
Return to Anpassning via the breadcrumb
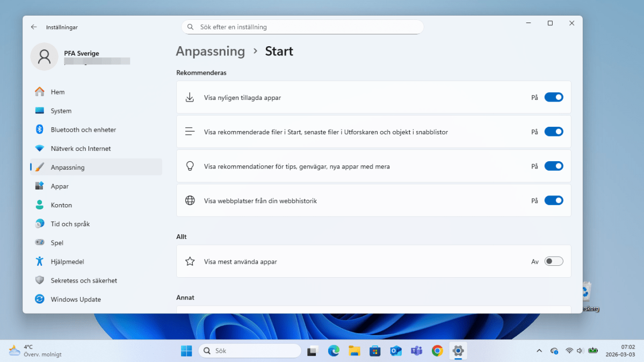click(x=211, y=51)
